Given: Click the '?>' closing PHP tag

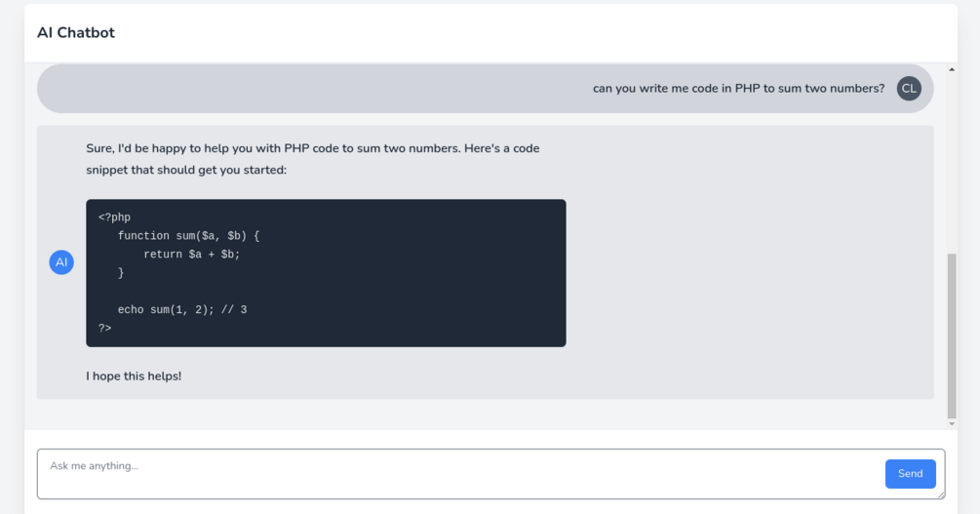Looking at the screenshot, I should (105, 329).
